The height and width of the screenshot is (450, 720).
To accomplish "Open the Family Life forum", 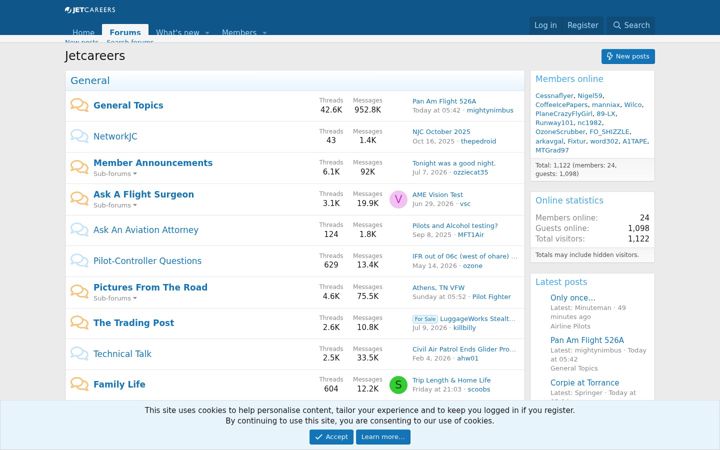I will point(119,384).
